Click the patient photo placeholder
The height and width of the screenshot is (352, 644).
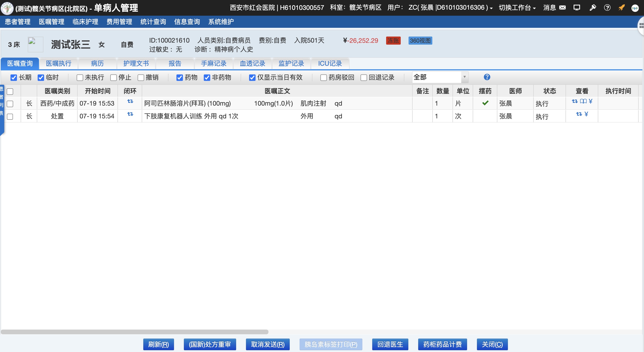tap(35, 44)
